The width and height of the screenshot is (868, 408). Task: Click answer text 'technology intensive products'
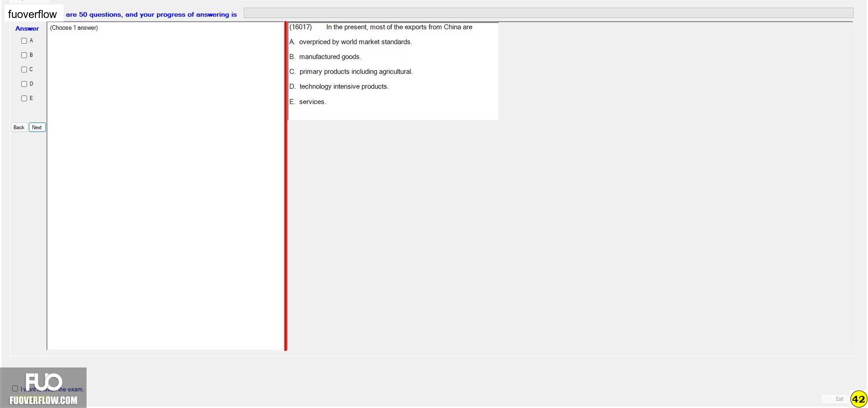(x=344, y=86)
